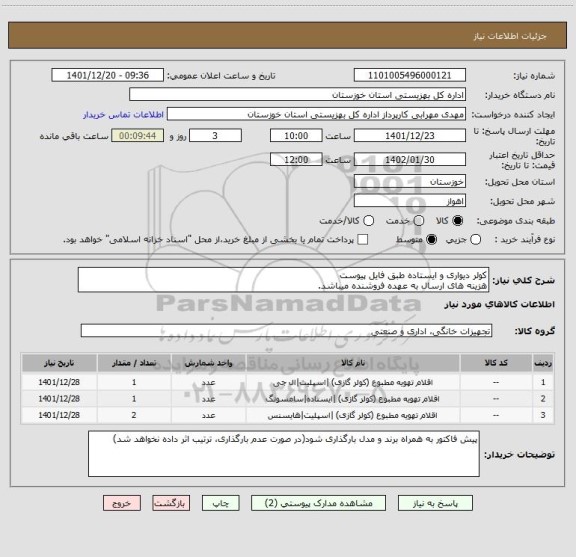Select the سامسونگ standing air conditioner row
576x557 pixels.
288,399
